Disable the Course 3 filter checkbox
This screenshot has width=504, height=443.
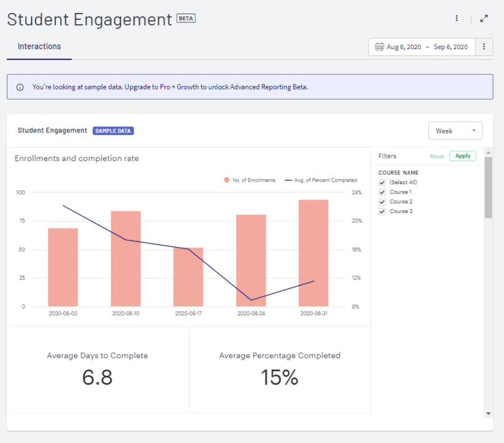(381, 211)
